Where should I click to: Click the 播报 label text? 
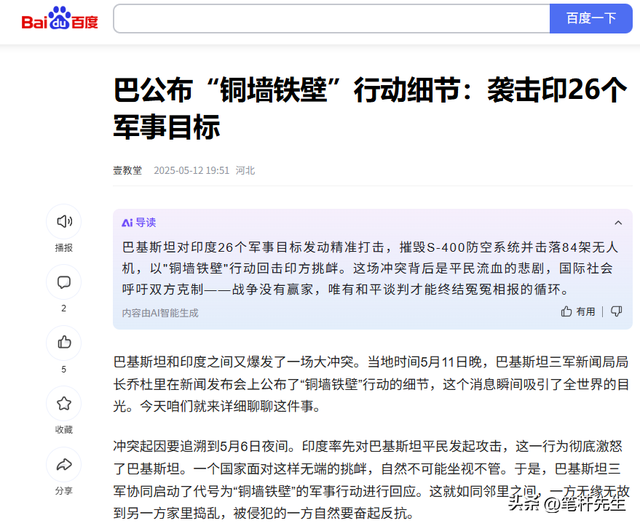coord(64,248)
